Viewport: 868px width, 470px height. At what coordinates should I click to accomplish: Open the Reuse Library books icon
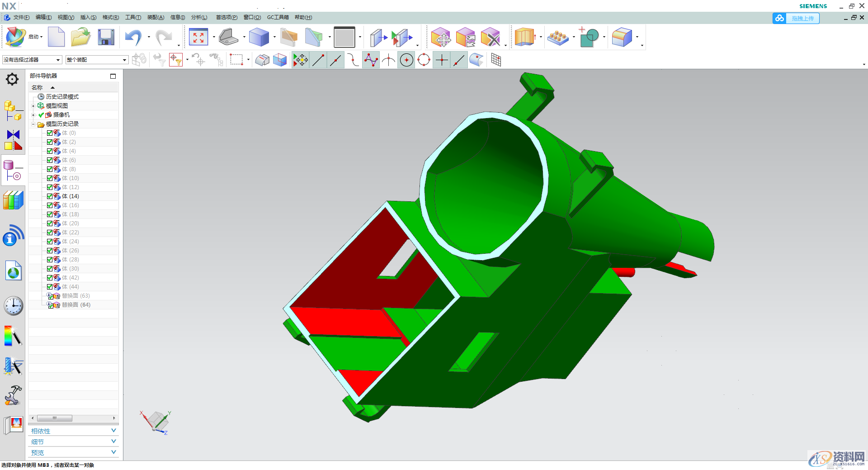pyautogui.click(x=13, y=200)
